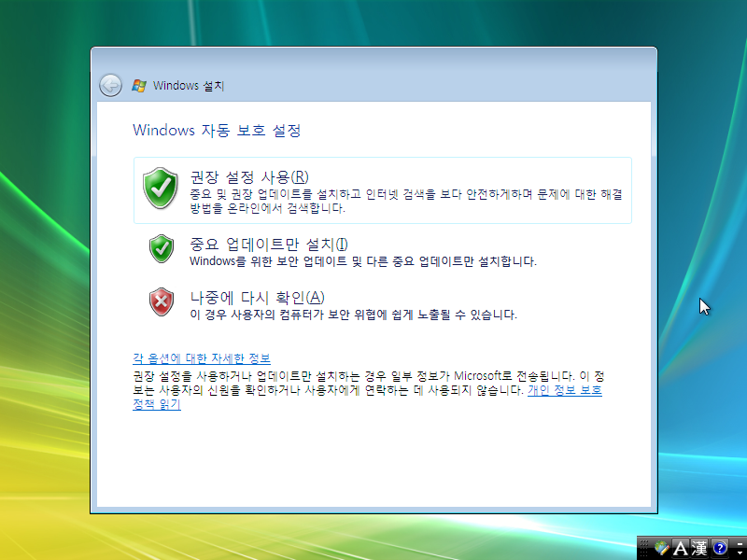Open 각 옵션에 대한 자세한 정보 link
The height and width of the screenshot is (560, 747).
coord(202,358)
